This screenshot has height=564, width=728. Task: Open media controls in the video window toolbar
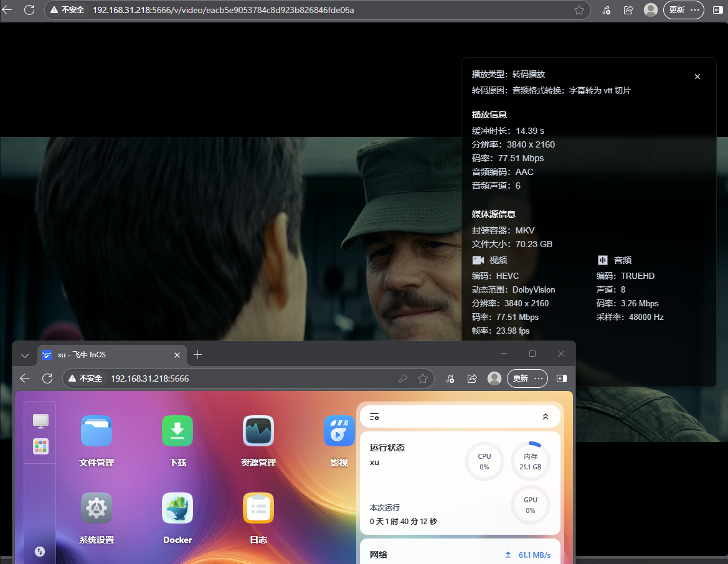point(607,10)
